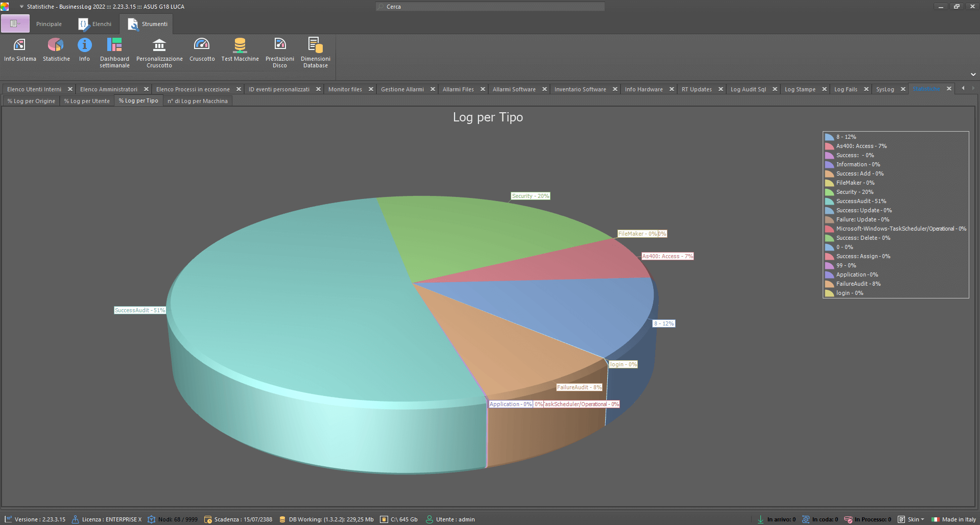980x525 pixels.
Task: Close the Monitor files tab
Action: pos(371,89)
